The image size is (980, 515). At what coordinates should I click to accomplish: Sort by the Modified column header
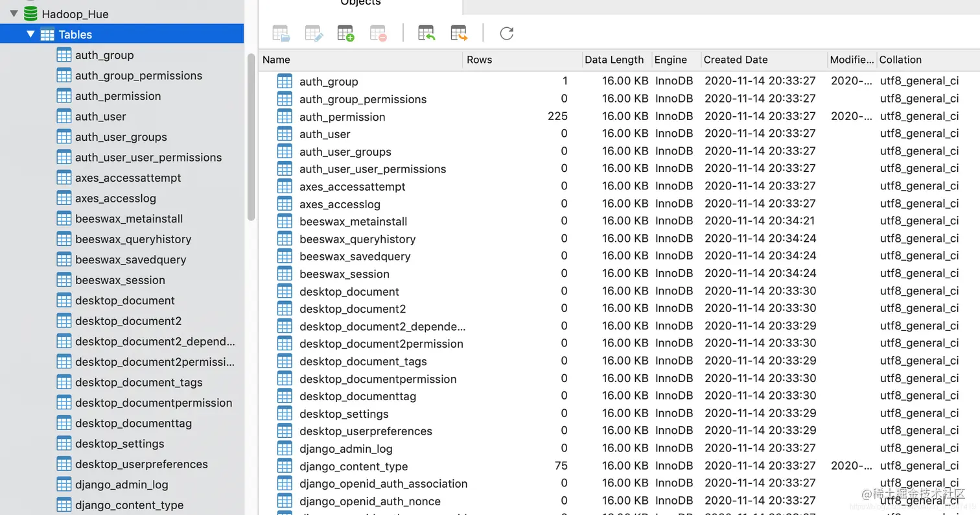(x=852, y=60)
